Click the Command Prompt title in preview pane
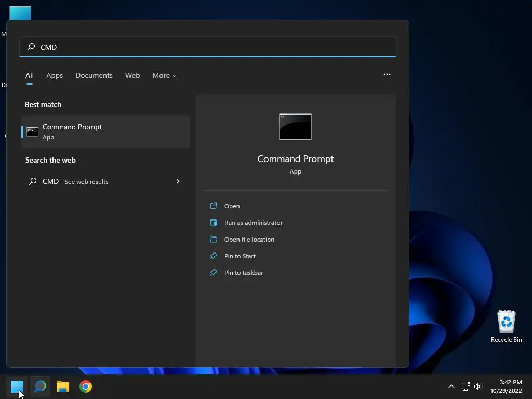The width and height of the screenshot is (532, 399). [x=295, y=159]
